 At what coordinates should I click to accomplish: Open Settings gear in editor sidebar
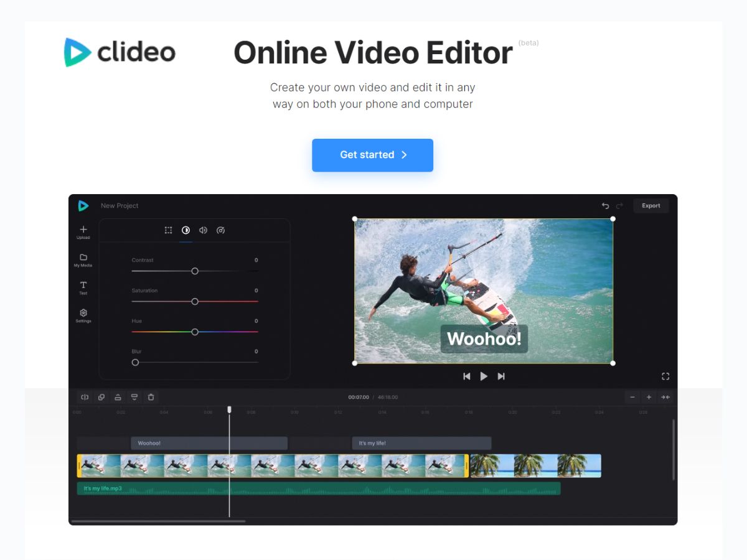[x=83, y=313]
